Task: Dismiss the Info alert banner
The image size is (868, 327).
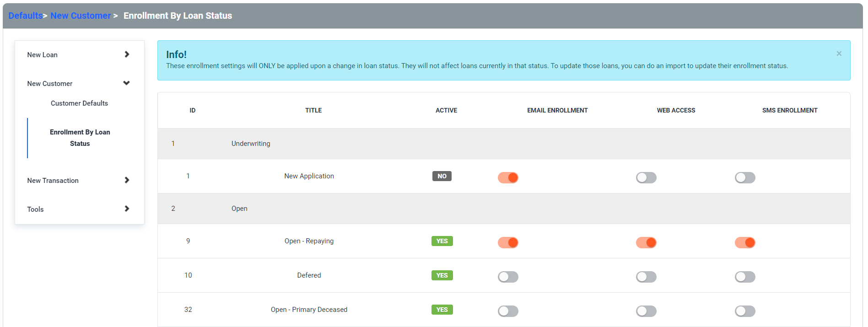Action: tap(839, 54)
